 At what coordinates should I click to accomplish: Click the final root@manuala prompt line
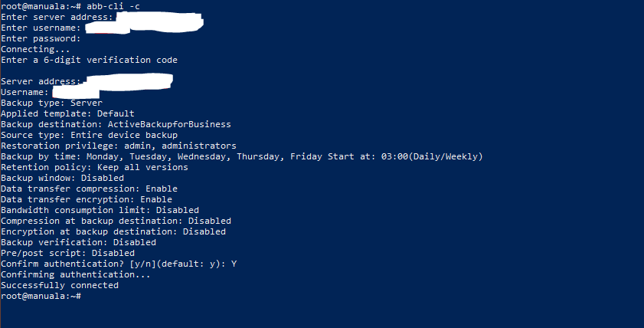(x=40, y=296)
